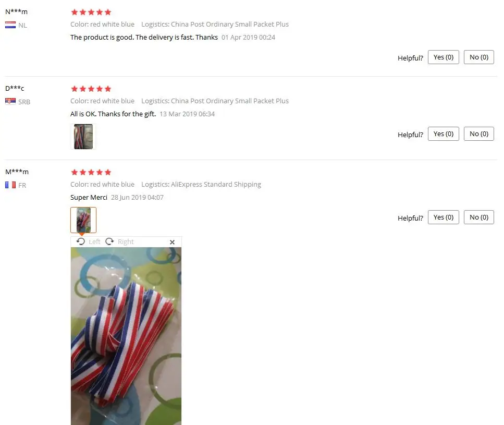This screenshot has width=504, height=425.
Task: Click the enlarged striped ribbon photo
Action: 126,336
